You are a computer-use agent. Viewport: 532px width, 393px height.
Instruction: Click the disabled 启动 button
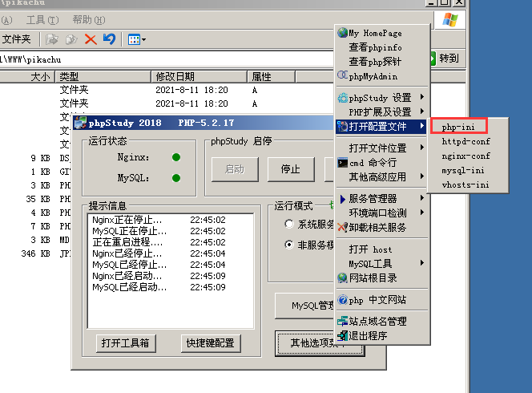coord(235,168)
